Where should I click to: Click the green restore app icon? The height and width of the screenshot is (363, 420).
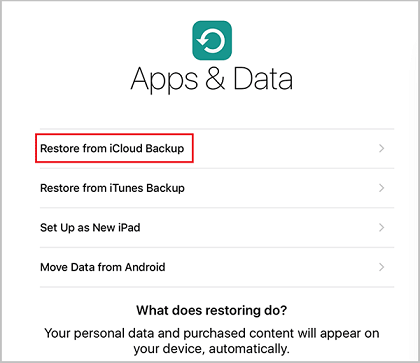click(212, 40)
